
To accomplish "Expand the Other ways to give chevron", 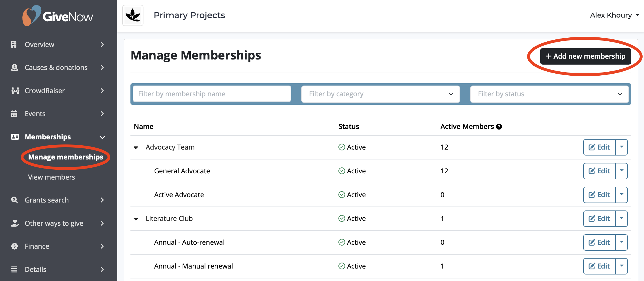I will coord(102,223).
